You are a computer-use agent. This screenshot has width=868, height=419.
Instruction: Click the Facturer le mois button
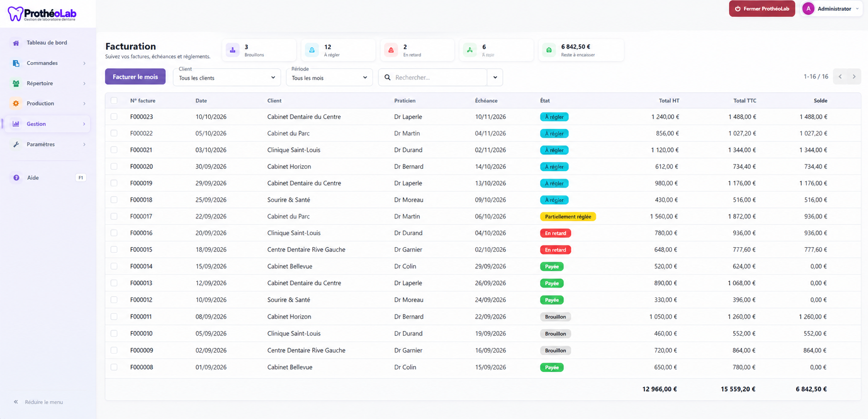[x=135, y=76]
